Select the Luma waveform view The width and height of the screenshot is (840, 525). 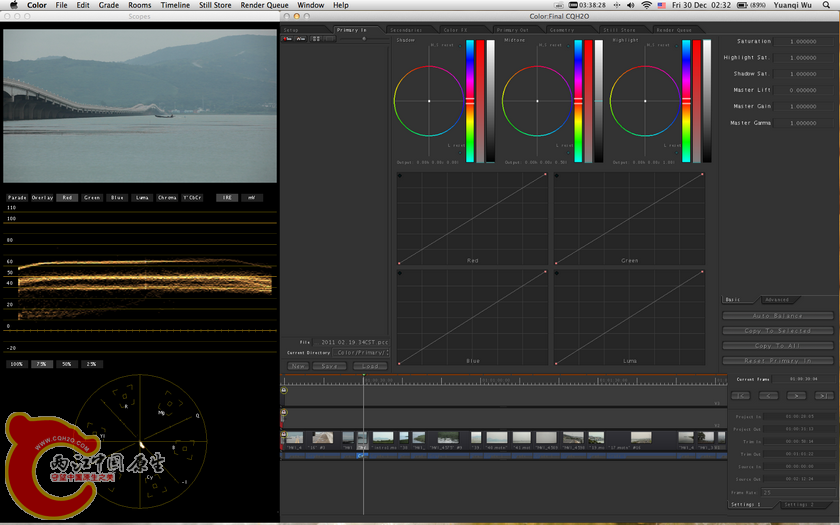click(142, 198)
